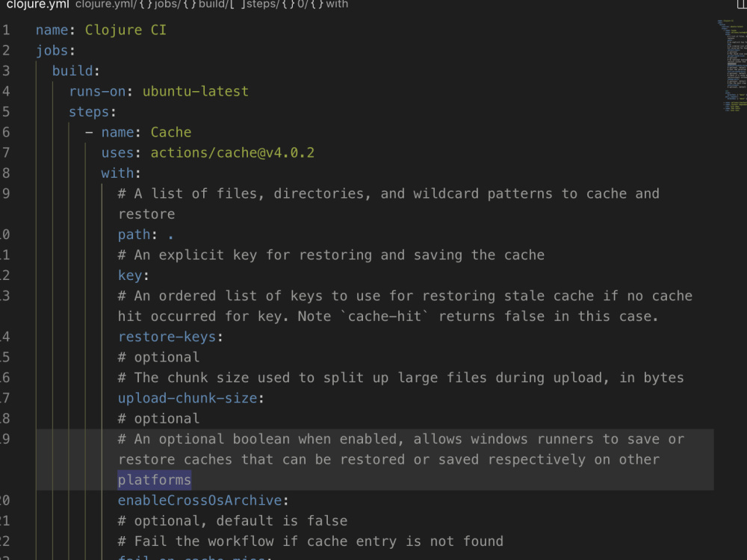Place cursor on 'name: Clojure CI' line
The width and height of the screenshot is (747, 560).
(x=101, y=30)
